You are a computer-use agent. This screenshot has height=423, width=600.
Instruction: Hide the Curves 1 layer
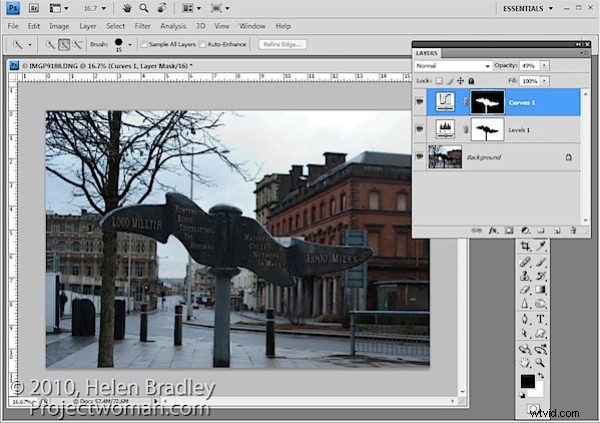(420, 102)
